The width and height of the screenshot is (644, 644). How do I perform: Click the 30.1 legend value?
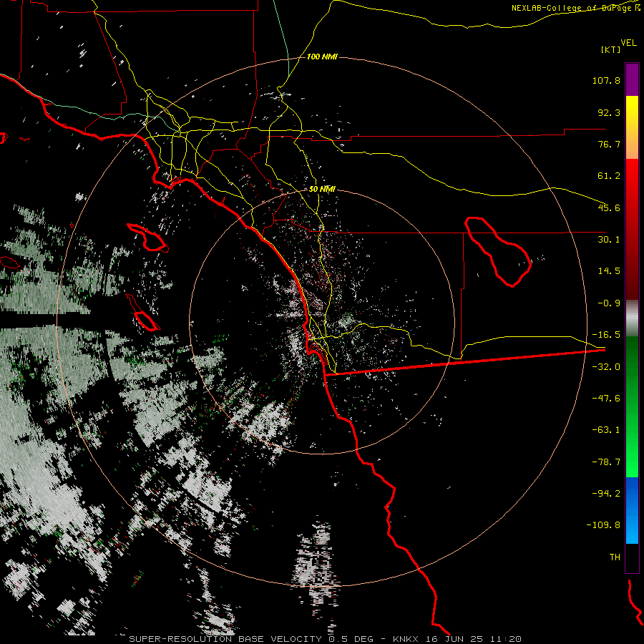point(609,240)
